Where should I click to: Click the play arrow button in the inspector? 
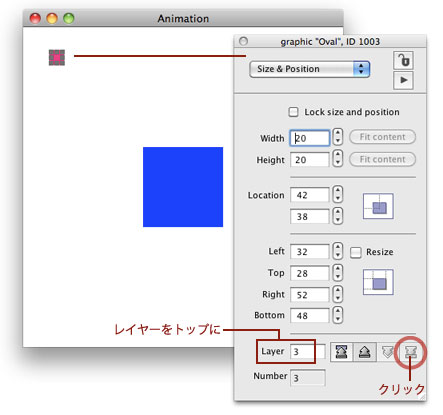[403, 80]
